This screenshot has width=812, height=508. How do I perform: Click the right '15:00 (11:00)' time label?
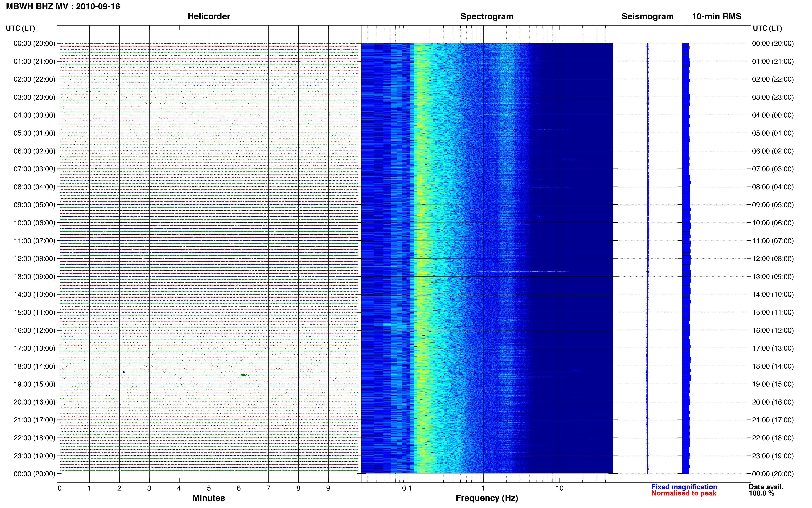point(773,312)
